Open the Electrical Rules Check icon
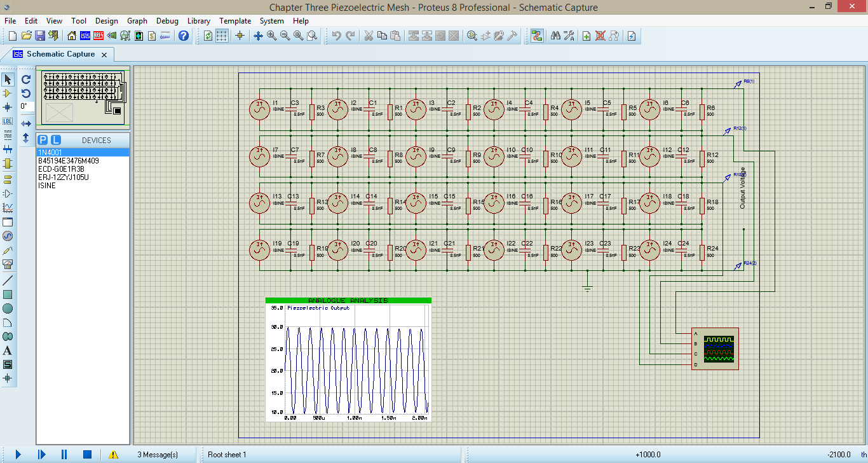The image size is (868, 463). click(x=632, y=36)
